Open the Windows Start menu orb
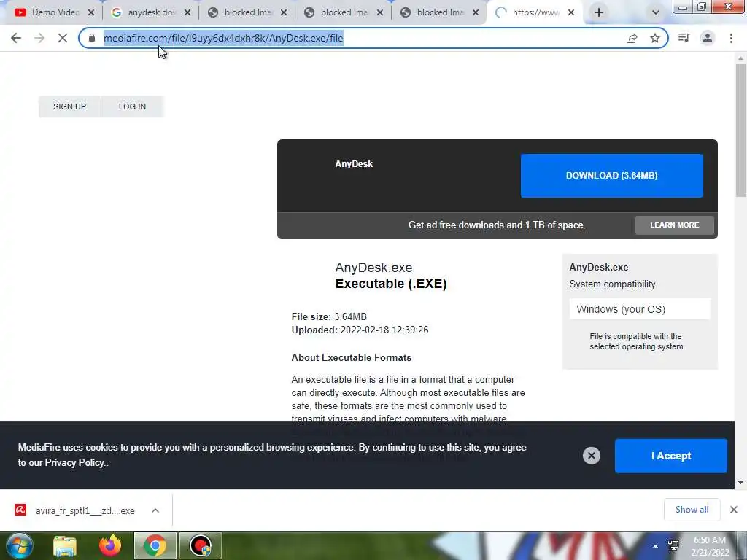The width and height of the screenshot is (747, 560). click(19, 545)
